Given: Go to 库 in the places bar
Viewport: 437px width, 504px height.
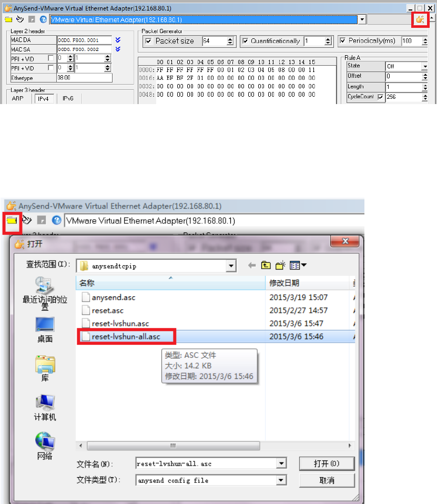Looking at the screenshot, I should point(45,368).
